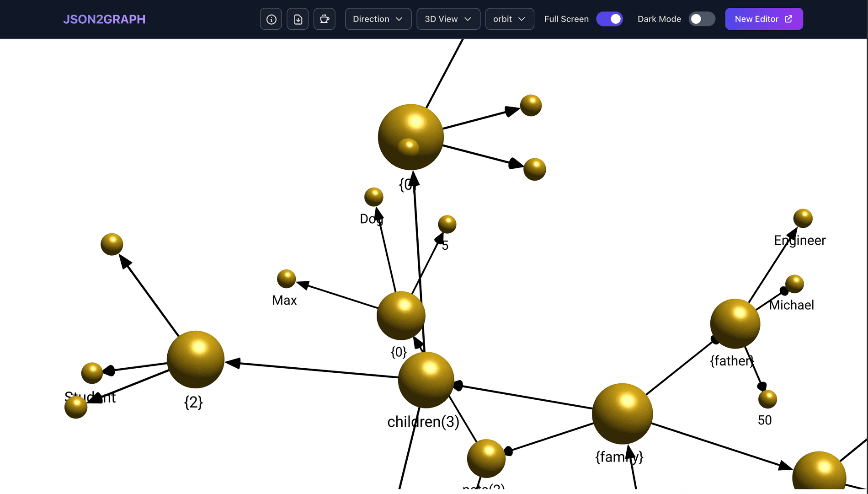Disable Full Screen mode
This screenshot has width=868, height=494.
[x=609, y=19]
